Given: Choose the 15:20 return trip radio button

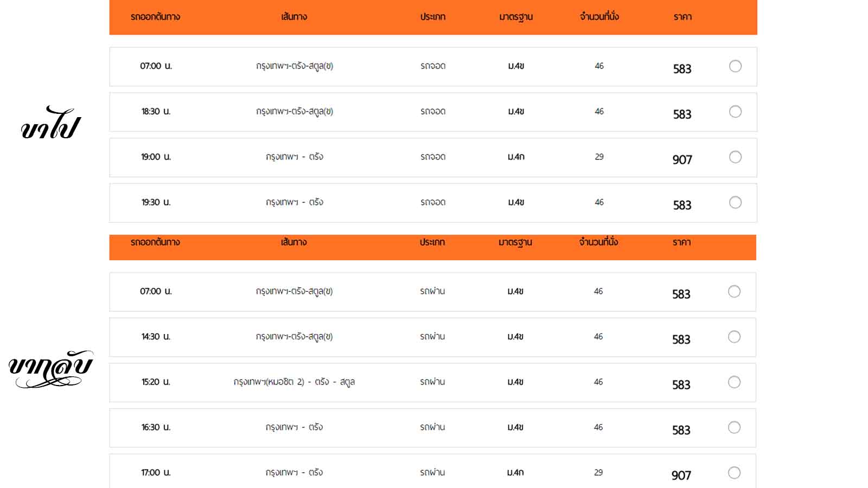Looking at the screenshot, I should (734, 382).
